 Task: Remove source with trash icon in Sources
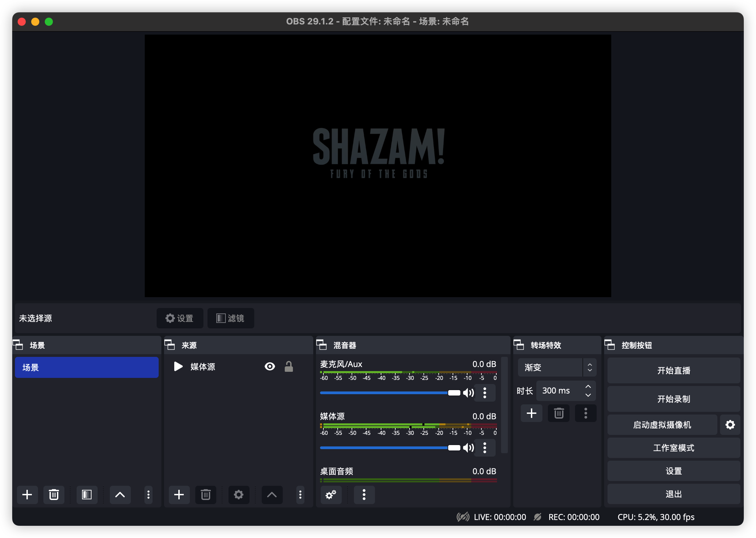pos(205,495)
